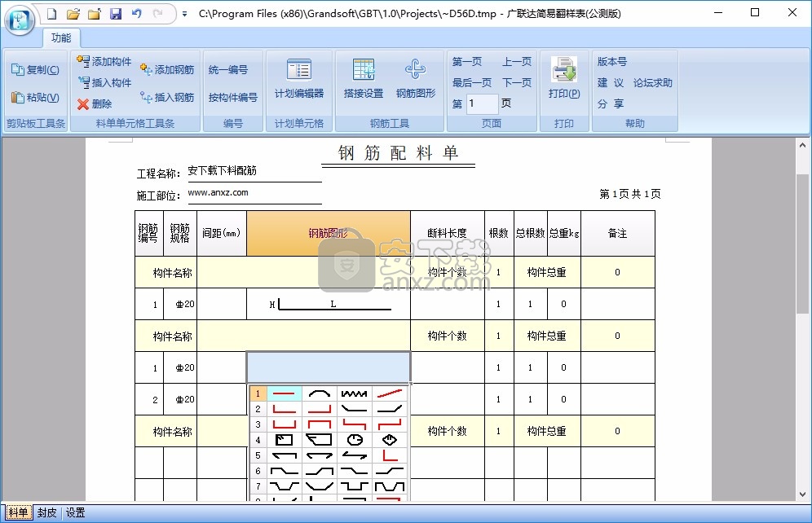This screenshot has width=812, height=523.
Task: Click 插入构件 to insert a component
Action: coord(104,82)
